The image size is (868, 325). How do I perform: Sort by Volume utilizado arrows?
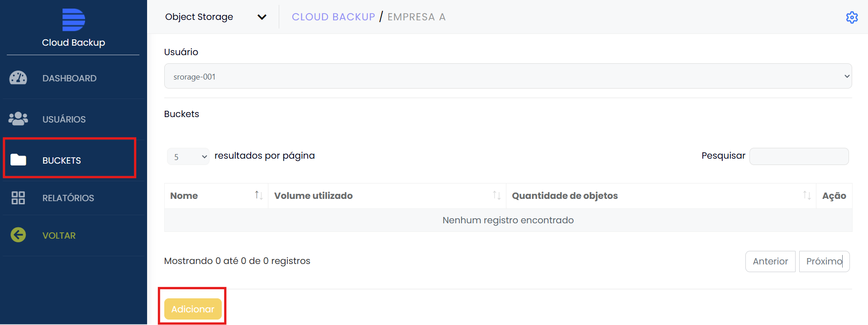click(496, 195)
